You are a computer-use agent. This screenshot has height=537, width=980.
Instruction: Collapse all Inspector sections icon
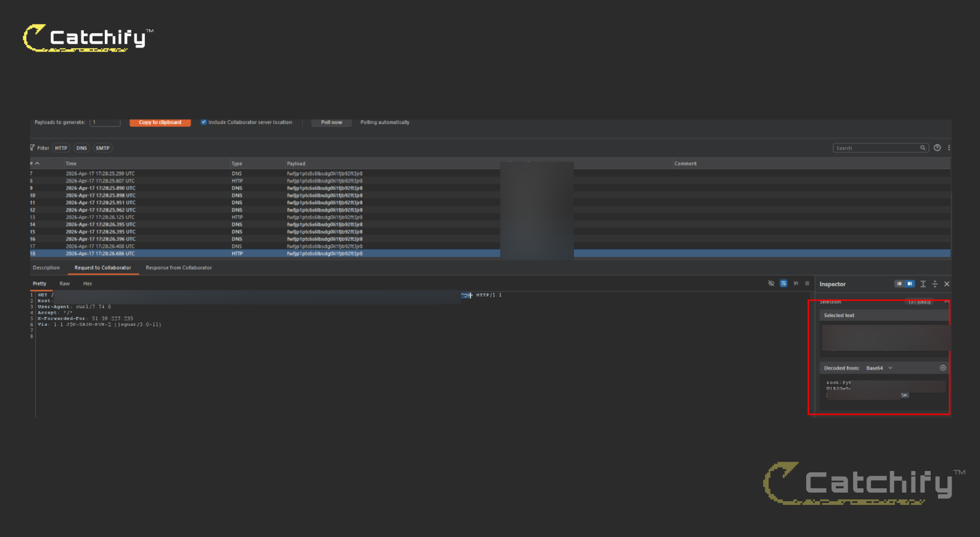tap(935, 284)
